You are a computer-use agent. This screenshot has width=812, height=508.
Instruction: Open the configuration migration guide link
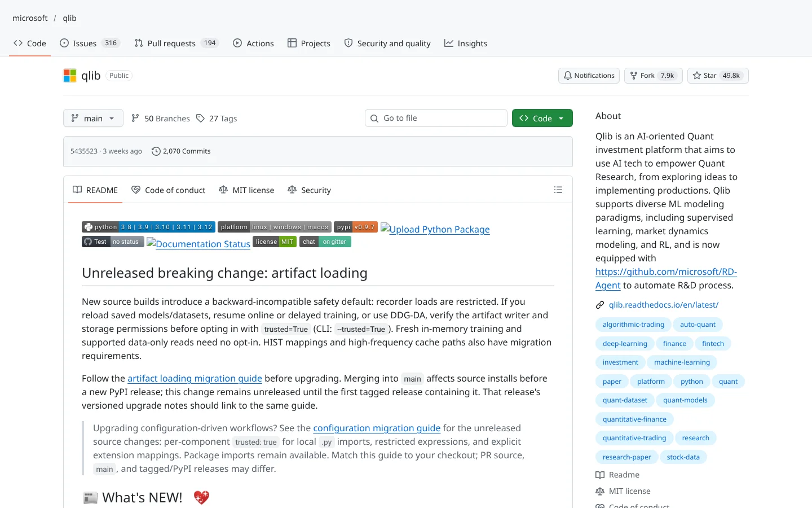click(377, 428)
